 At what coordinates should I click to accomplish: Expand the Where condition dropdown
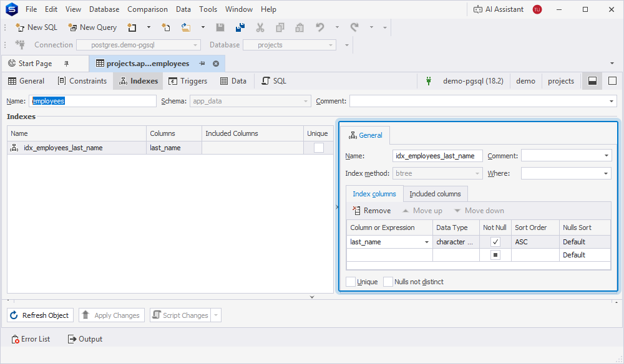pos(606,174)
